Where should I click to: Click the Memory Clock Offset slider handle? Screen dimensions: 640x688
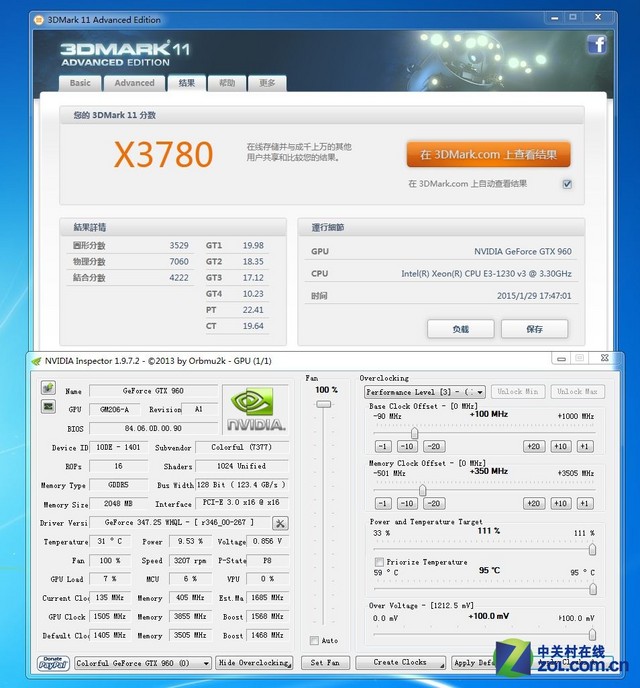coord(422,490)
